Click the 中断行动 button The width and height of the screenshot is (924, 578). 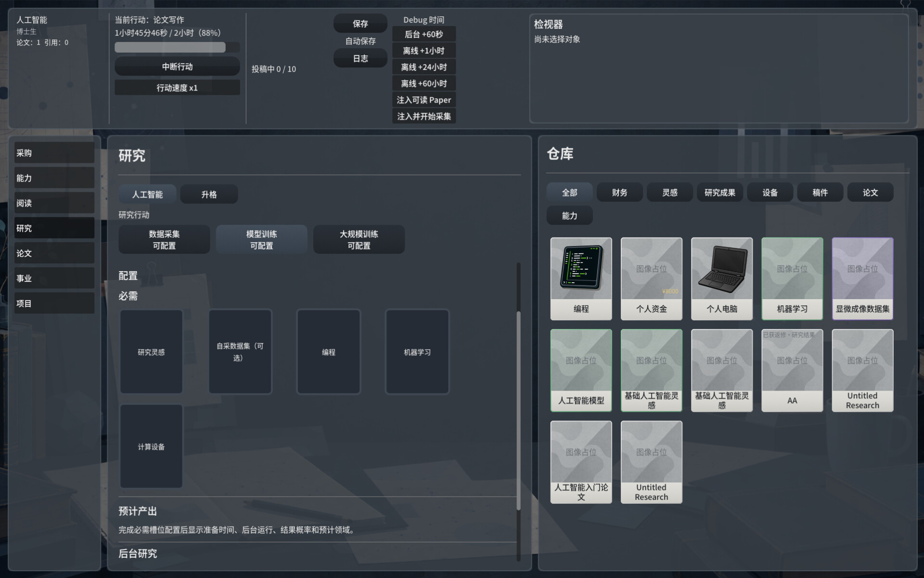(x=177, y=66)
